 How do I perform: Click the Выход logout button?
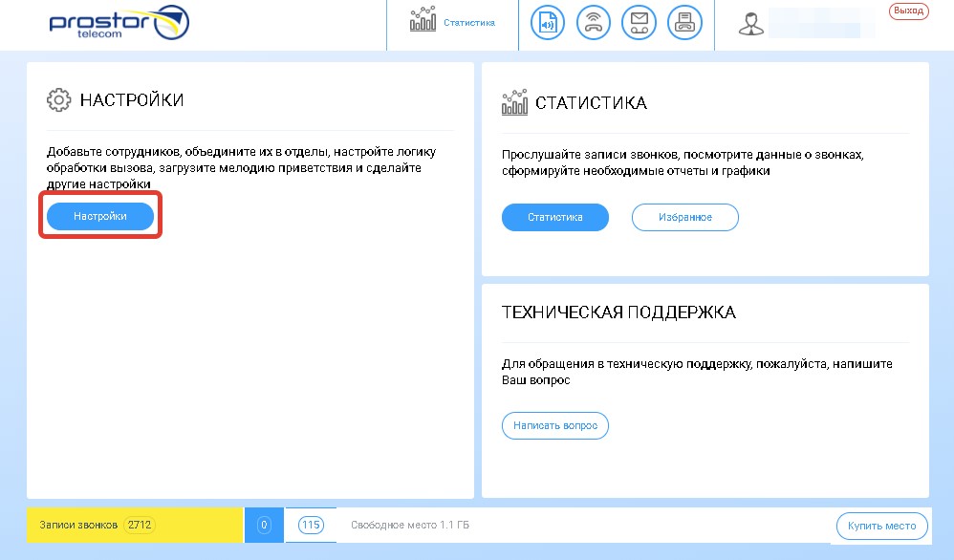coord(908,11)
